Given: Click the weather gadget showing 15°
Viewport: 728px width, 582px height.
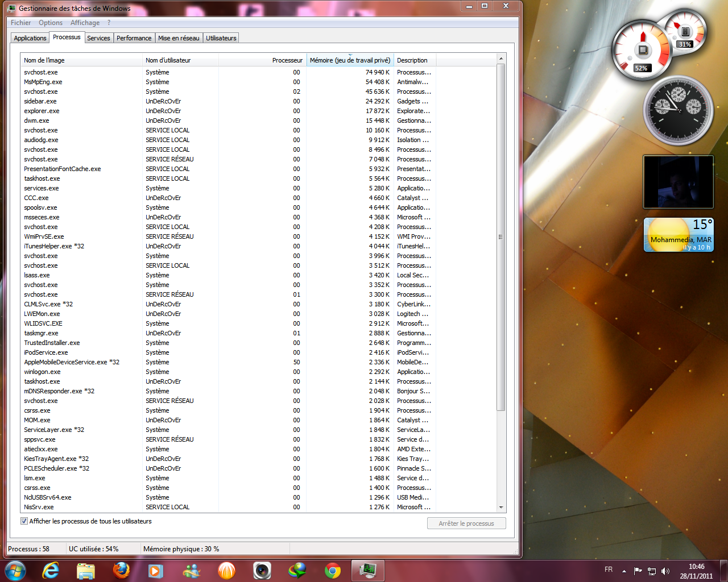Looking at the screenshot, I should point(678,235).
